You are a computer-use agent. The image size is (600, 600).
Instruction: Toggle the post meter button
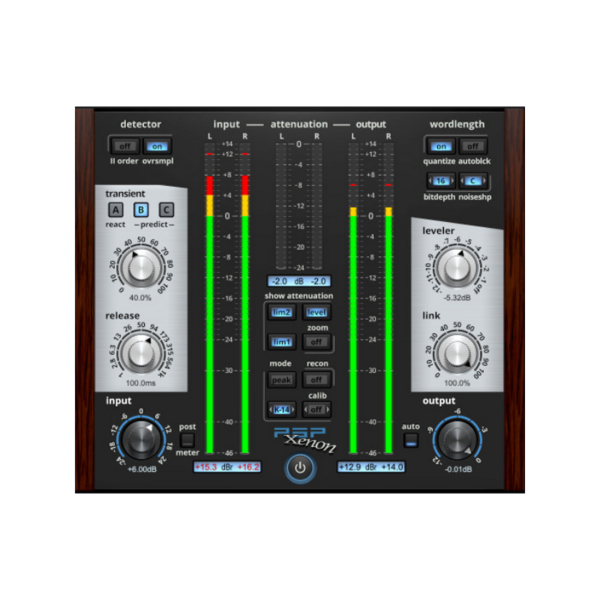[x=188, y=440]
